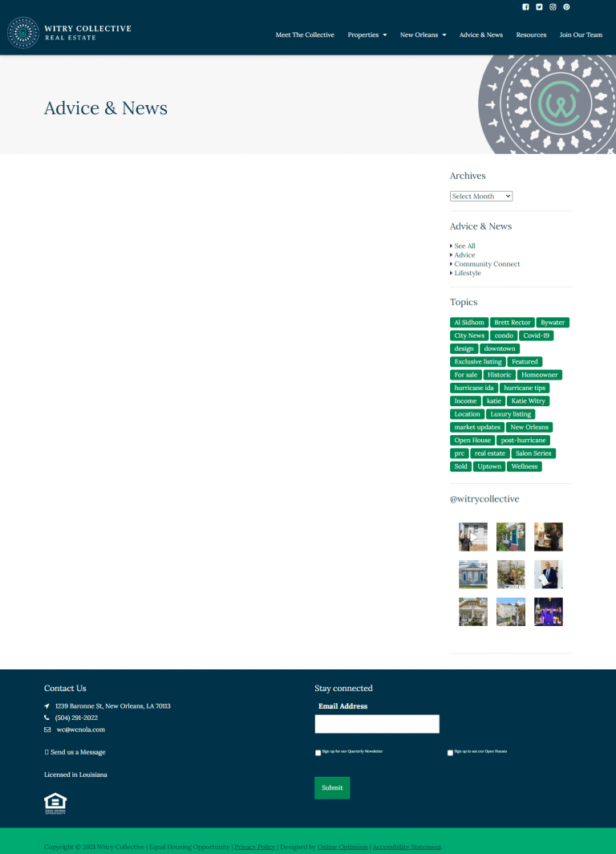Viewport: 616px width, 854px height.
Task: Select the New Orleans topic tag
Action: tap(529, 427)
